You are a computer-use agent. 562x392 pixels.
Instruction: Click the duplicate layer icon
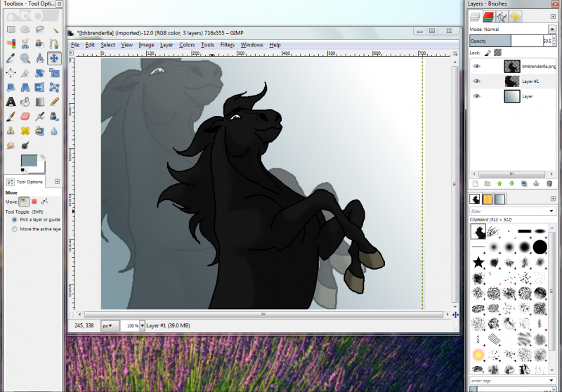click(x=524, y=184)
